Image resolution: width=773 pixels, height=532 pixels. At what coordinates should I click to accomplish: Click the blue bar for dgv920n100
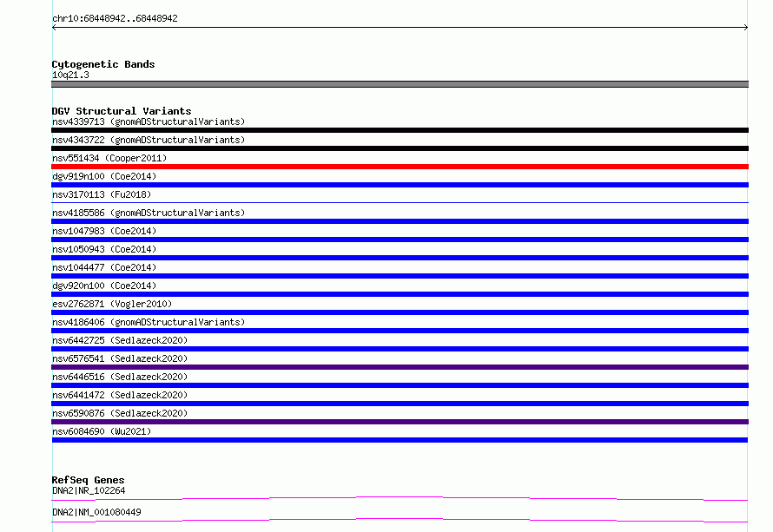coord(400,294)
